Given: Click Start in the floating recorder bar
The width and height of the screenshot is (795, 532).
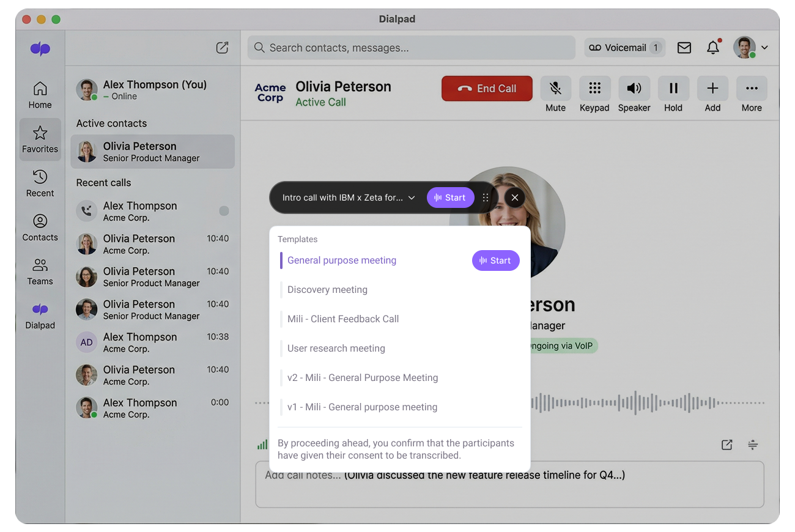Looking at the screenshot, I should point(450,198).
